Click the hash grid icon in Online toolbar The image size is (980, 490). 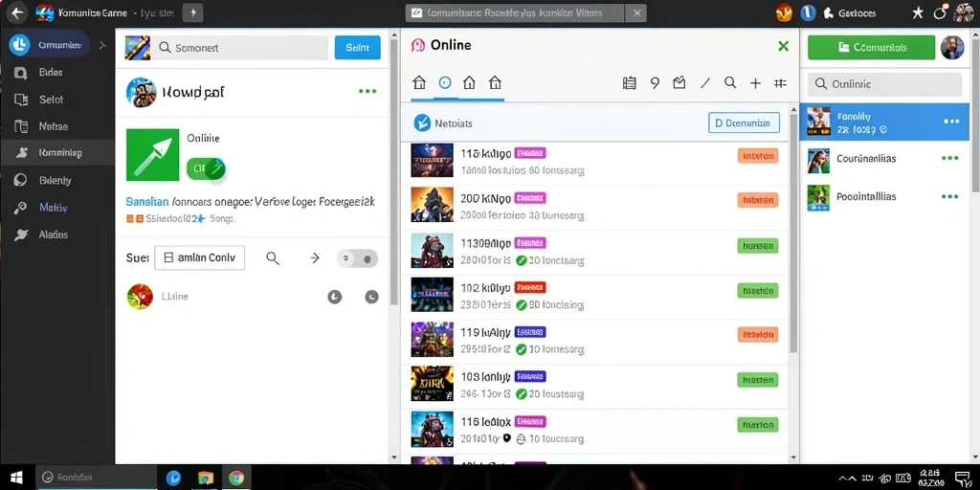click(780, 83)
